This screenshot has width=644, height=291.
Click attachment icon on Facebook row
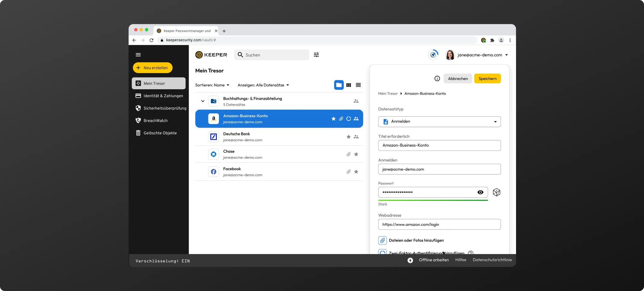coord(348,172)
